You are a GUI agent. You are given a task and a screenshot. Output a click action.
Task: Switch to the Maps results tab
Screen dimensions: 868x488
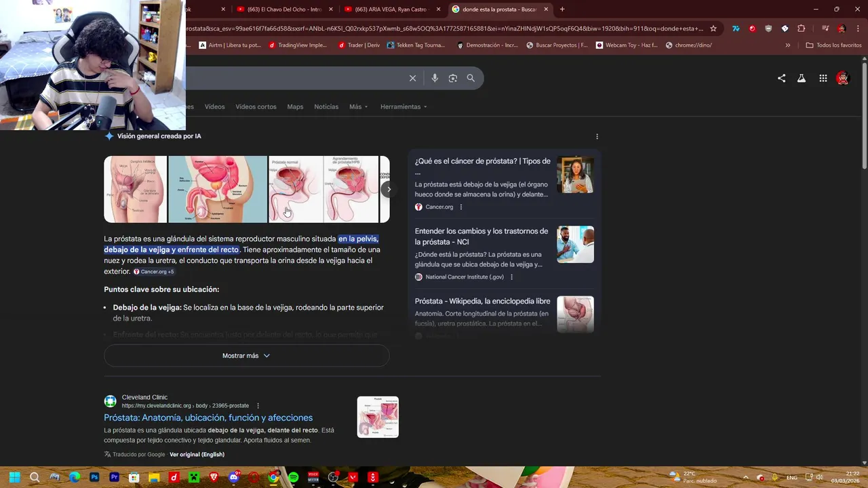pyautogui.click(x=295, y=106)
